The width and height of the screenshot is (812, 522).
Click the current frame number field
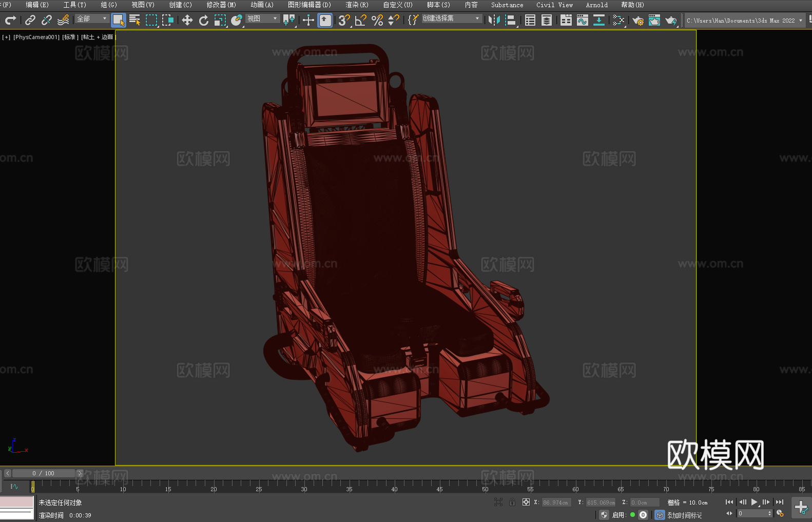752,513
